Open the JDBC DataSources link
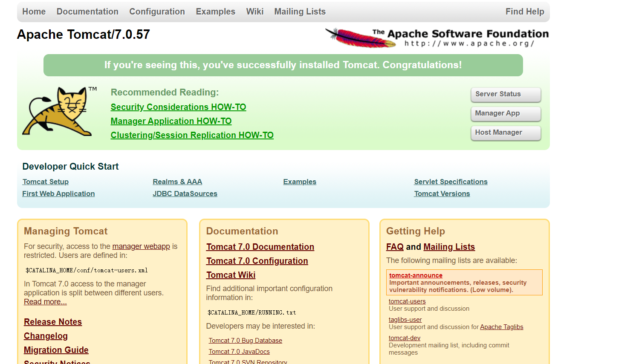Viewport: 636px width, 364px height. point(185,194)
